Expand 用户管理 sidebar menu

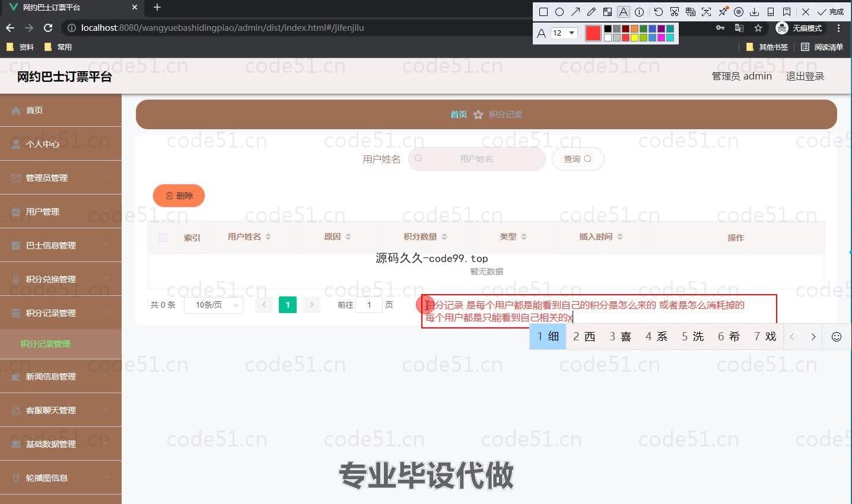click(61, 212)
